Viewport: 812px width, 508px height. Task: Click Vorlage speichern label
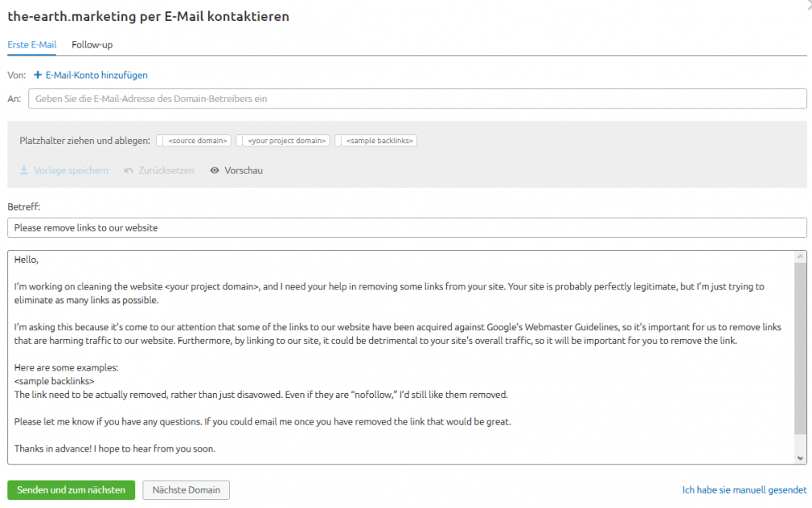(x=71, y=170)
